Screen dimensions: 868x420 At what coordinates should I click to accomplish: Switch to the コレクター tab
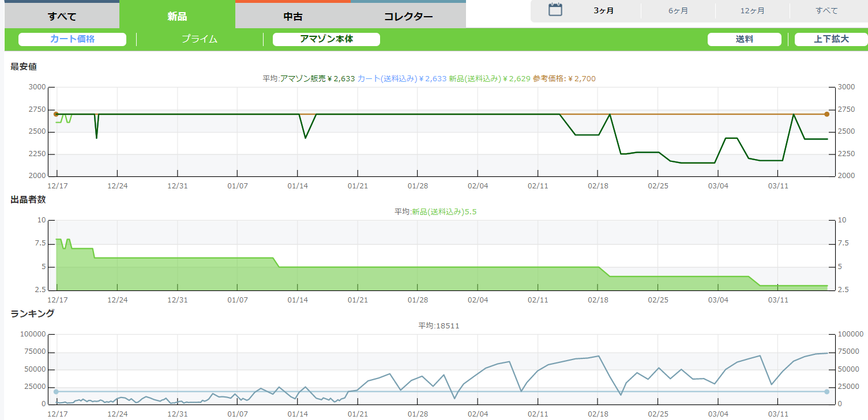click(x=408, y=16)
